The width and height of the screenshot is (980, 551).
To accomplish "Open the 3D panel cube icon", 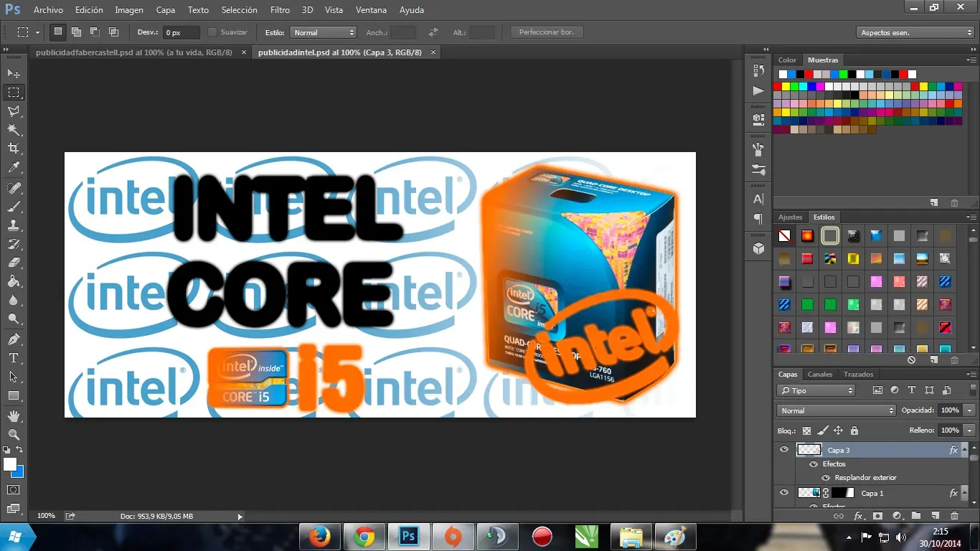I will tap(758, 248).
